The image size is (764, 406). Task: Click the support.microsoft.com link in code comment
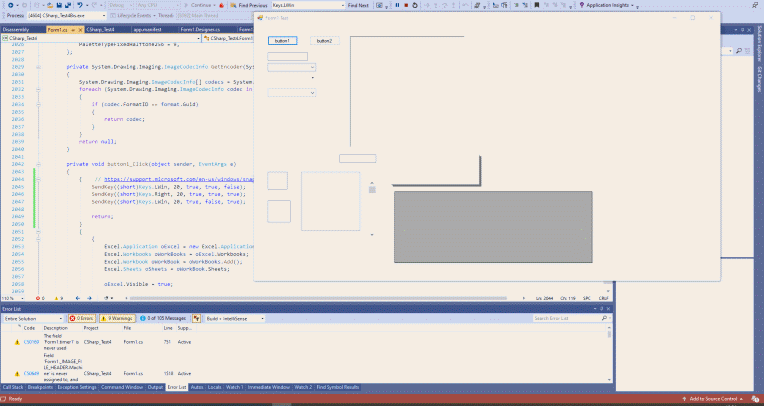[179, 179]
